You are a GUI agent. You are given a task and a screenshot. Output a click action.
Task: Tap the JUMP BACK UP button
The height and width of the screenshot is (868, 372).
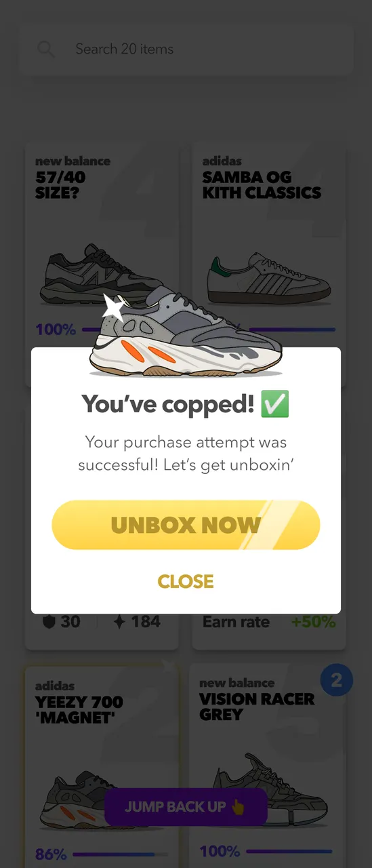tap(186, 807)
